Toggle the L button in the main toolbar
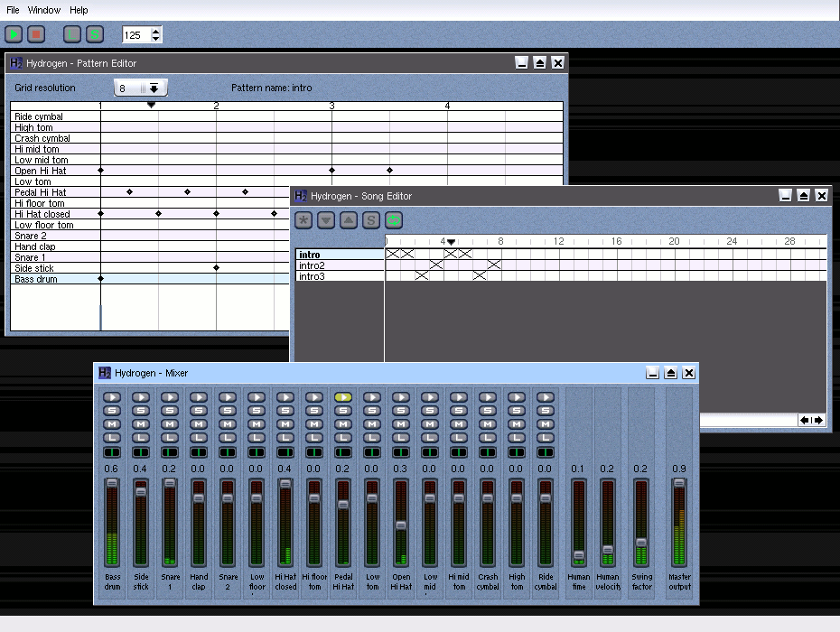The width and height of the screenshot is (840, 632). (x=71, y=35)
